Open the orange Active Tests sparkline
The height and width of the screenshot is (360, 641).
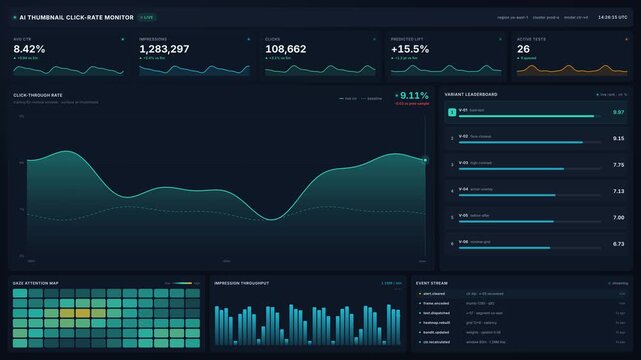coord(572,70)
